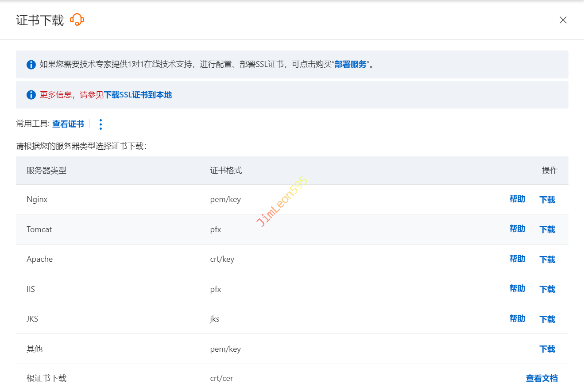Viewport: 584px width, 392px height.
Task: Download the IIS pfx certificate
Action: pos(547,289)
